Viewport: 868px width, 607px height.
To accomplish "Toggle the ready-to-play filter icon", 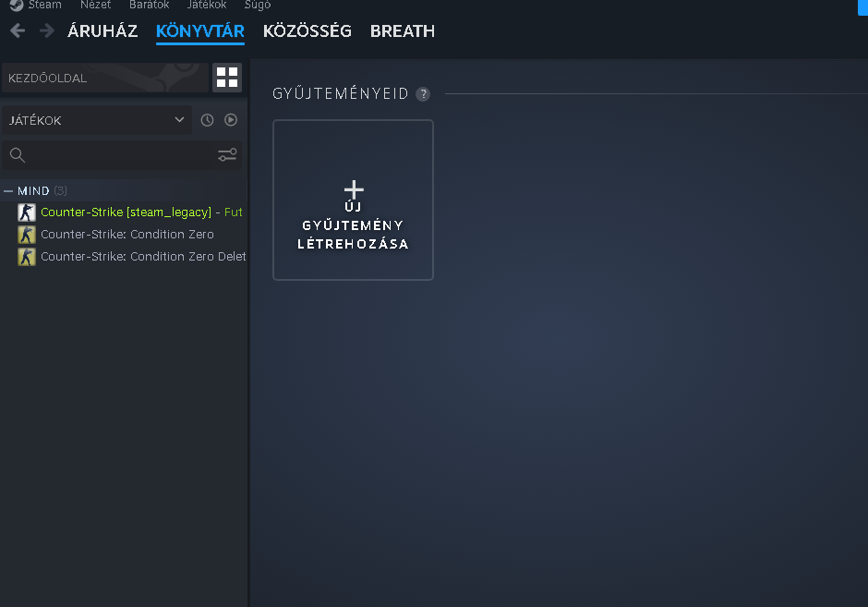I will coord(231,120).
